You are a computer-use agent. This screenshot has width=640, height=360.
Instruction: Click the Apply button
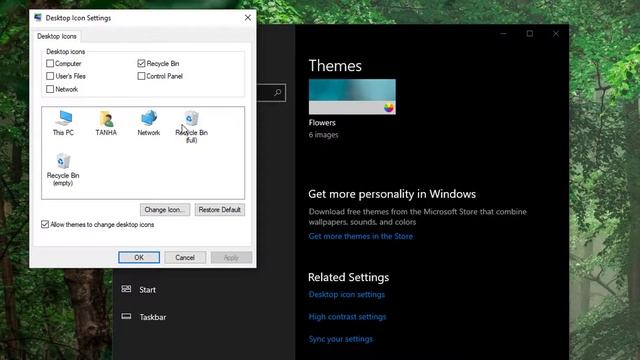pos(231,258)
